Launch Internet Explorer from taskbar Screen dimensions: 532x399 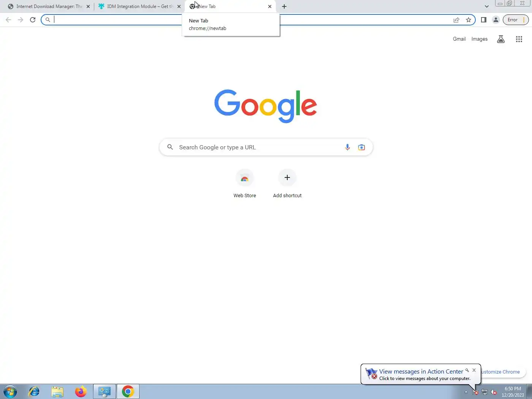tap(34, 391)
